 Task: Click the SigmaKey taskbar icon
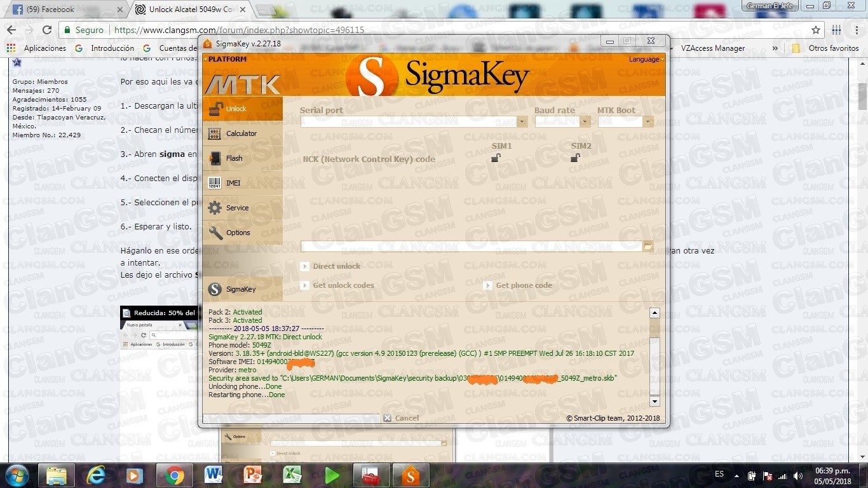410,475
